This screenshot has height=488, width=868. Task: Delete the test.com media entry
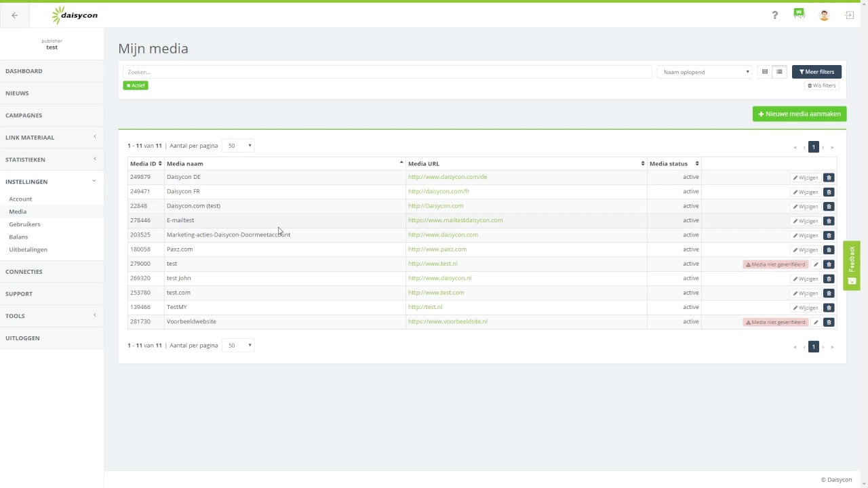829,293
